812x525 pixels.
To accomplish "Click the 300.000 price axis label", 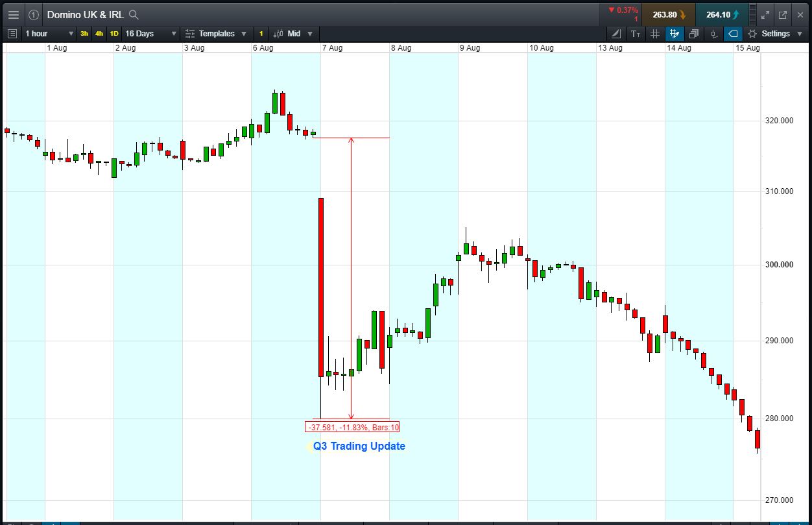I will pos(779,265).
